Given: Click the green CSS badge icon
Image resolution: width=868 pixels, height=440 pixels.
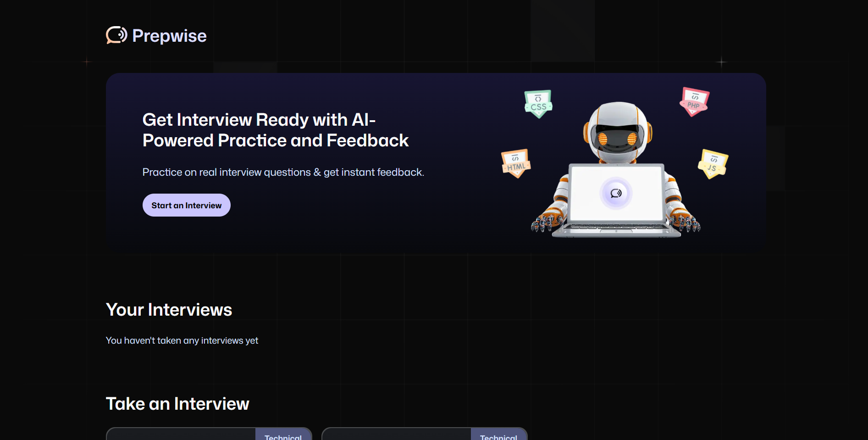Looking at the screenshot, I should (x=538, y=104).
